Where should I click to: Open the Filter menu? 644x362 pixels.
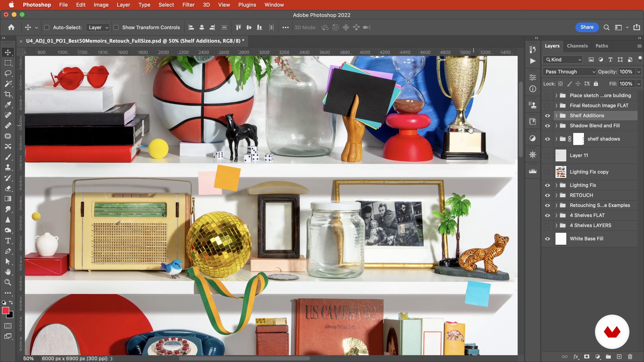coord(188,5)
